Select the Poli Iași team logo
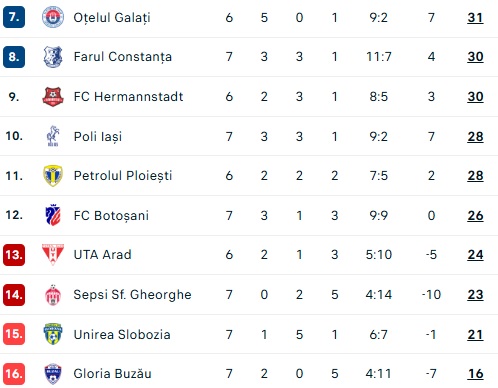498x388 pixels. click(53, 136)
